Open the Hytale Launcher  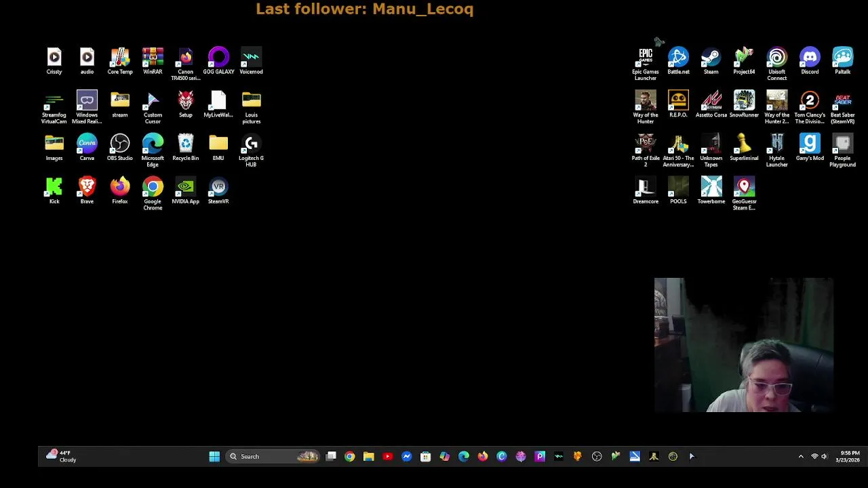776,151
